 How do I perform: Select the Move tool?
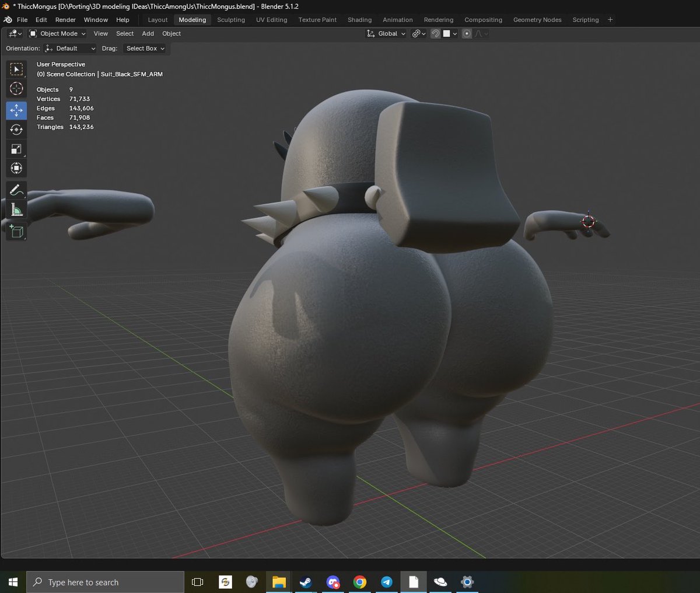coord(16,110)
